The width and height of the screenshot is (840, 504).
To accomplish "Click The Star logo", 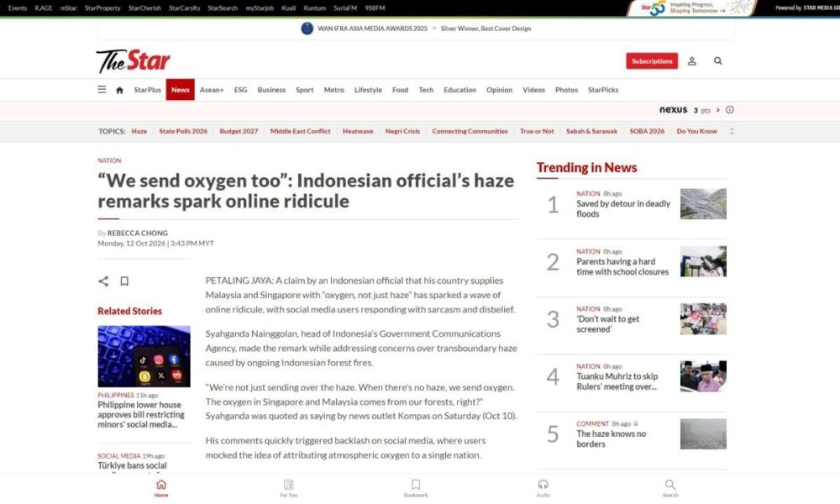I will click(x=134, y=61).
